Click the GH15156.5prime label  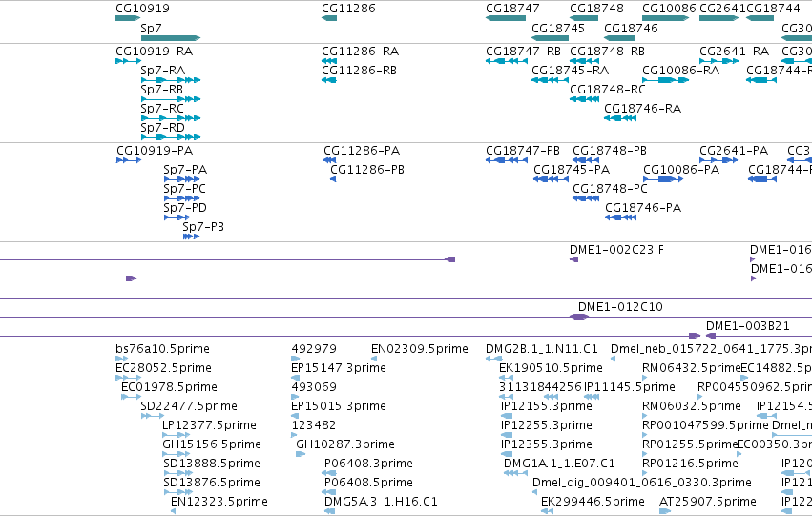click(x=212, y=444)
